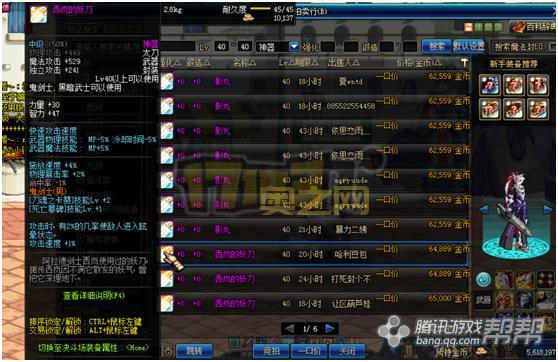Click item icon in 暴力二特 seller row

coord(167,229)
